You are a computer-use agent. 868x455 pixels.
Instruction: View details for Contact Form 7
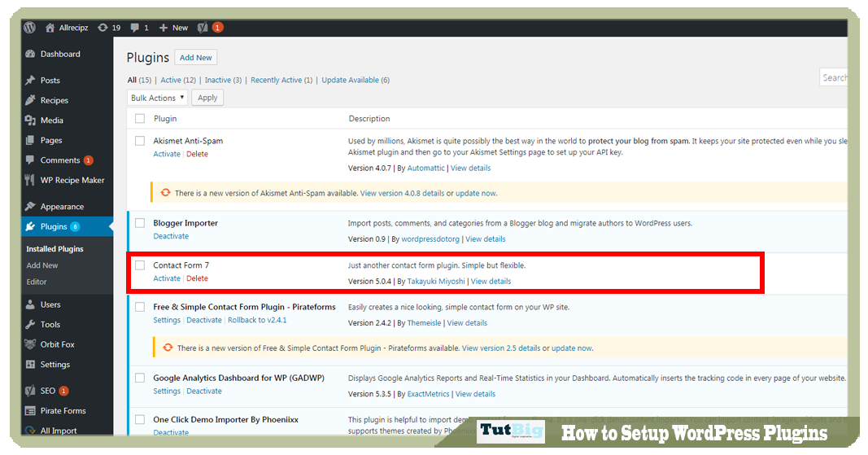[x=491, y=281]
